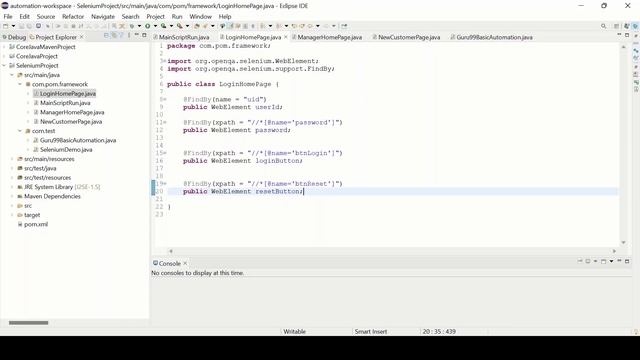Click the Smart Insert status bar entry
Viewport: 640px width, 360px height.
point(371,331)
